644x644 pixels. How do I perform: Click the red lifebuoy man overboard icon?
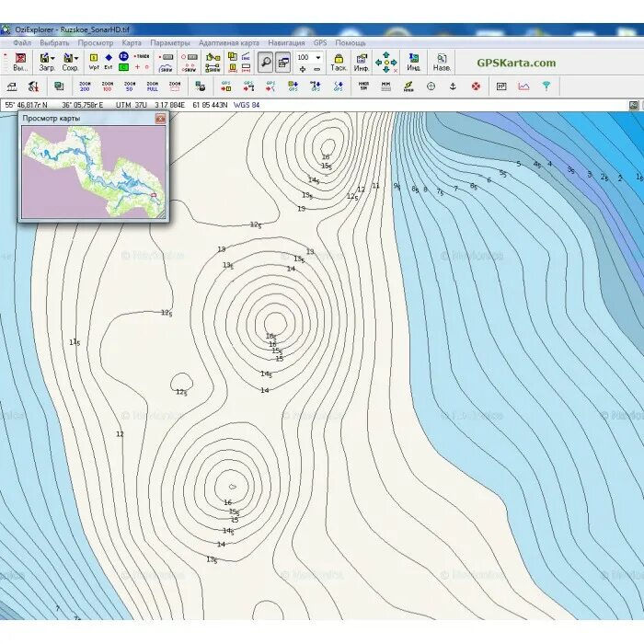(476, 86)
